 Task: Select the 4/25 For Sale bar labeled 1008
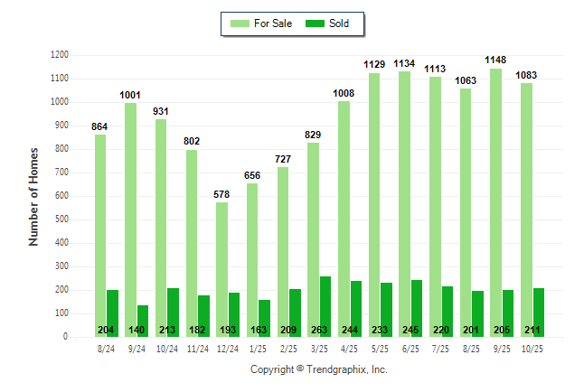[x=344, y=219]
